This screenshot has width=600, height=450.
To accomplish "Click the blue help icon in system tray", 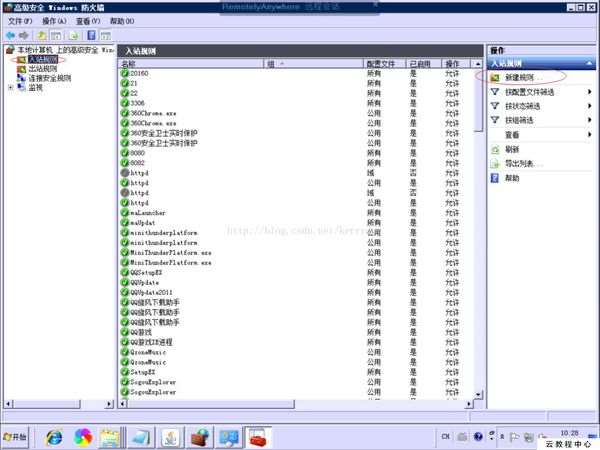I will point(478,436).
